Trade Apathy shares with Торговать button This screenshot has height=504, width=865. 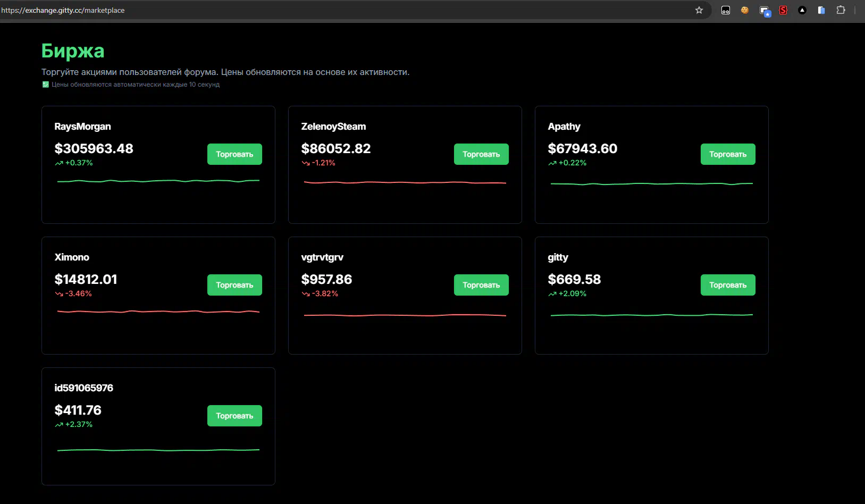point(727,154)
